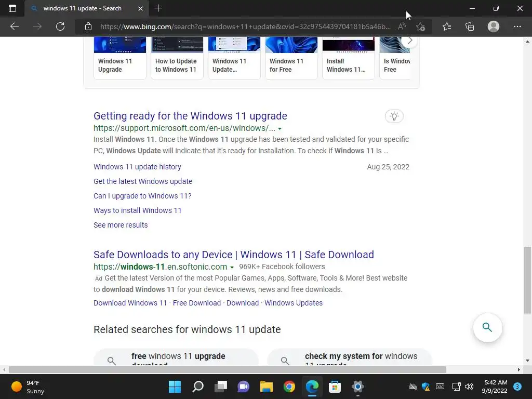532x399 pixels.
Task: Open the tab actions menu icon
Action: [x=12, y=8]
